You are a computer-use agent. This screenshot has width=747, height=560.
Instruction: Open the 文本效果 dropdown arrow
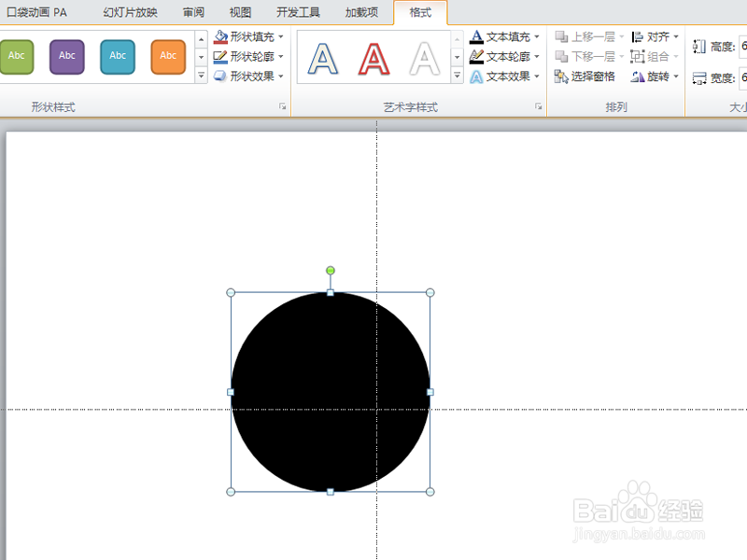click(537, 77)
